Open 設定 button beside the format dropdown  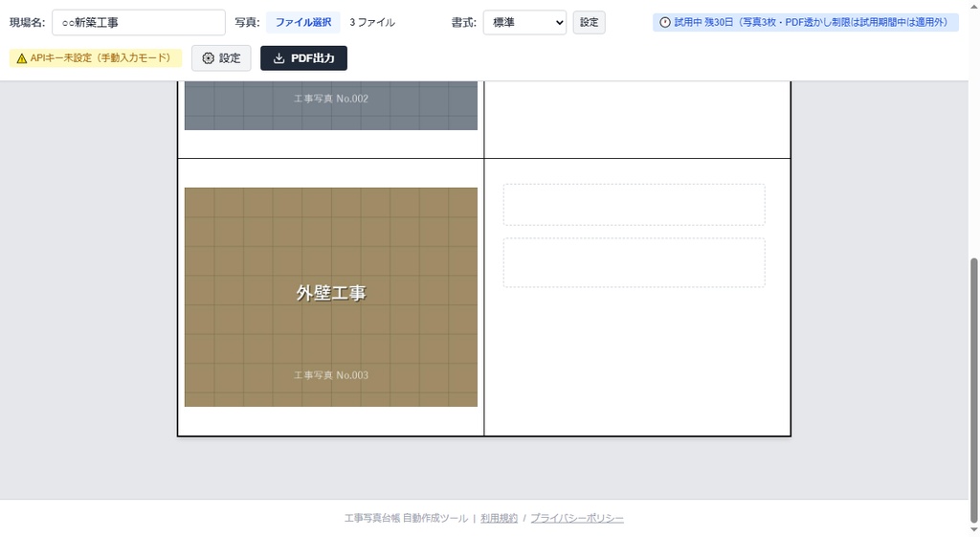tap(589, 23)
